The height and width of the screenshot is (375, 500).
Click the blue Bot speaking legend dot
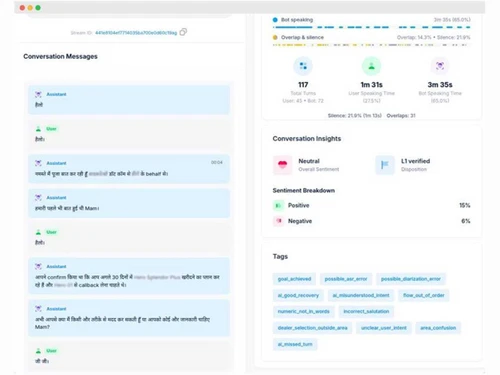pos(275,20)
